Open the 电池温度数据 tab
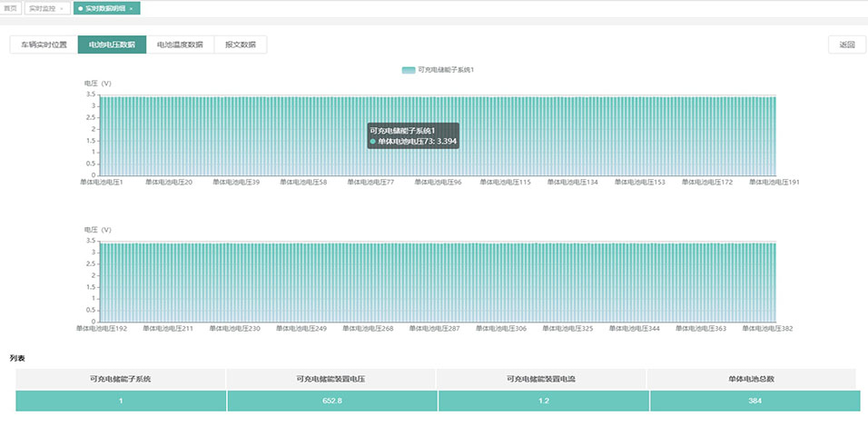Viewport: 868px width, 427px height. point(180,45)
